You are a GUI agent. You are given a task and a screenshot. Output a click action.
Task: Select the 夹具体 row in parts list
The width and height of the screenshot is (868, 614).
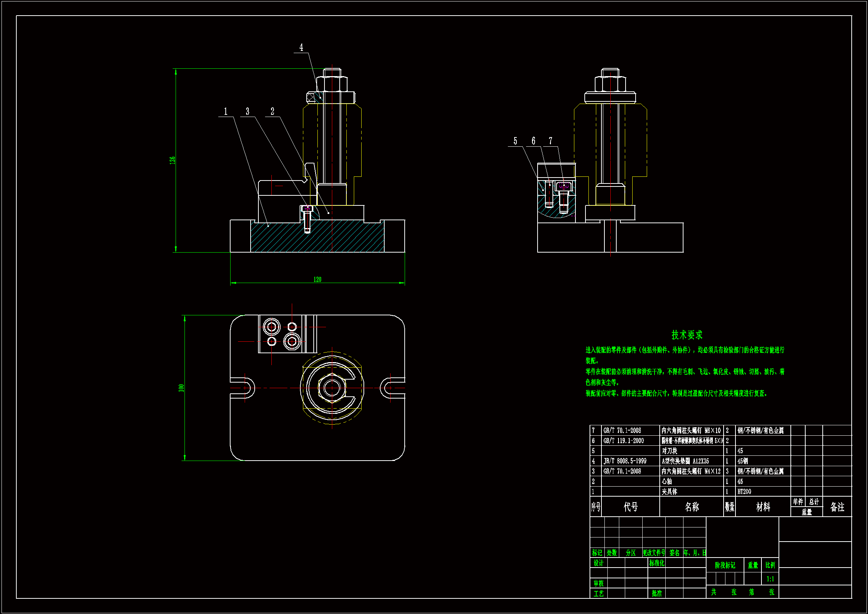pyautogui.click(x=669, y=492)
